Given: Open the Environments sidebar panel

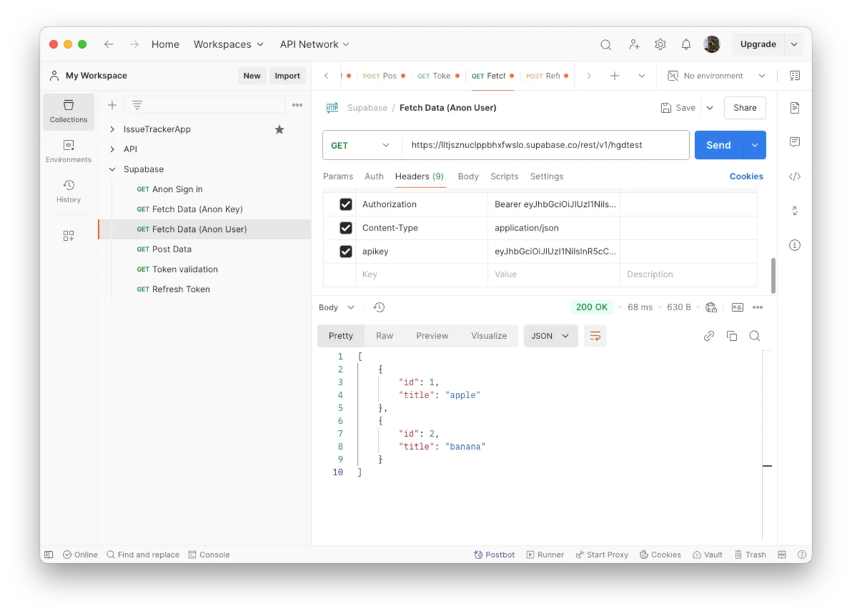Looking at the screenshot, I should coord(68,151).
